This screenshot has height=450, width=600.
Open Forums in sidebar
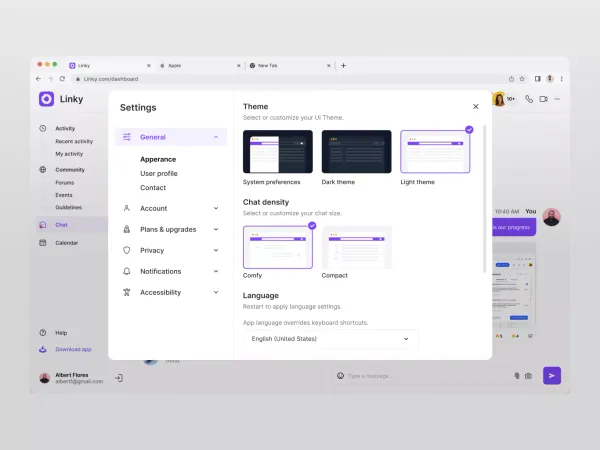[65, 183]
